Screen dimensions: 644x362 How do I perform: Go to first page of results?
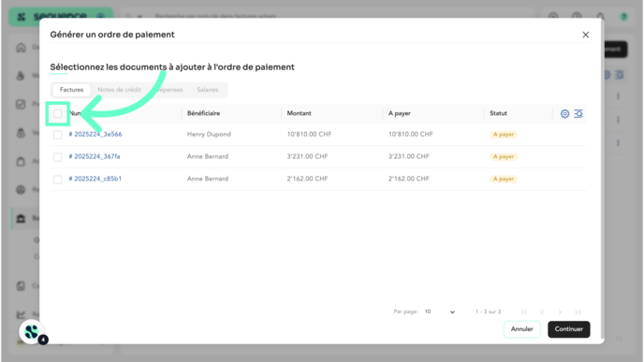tap(524, 312)
